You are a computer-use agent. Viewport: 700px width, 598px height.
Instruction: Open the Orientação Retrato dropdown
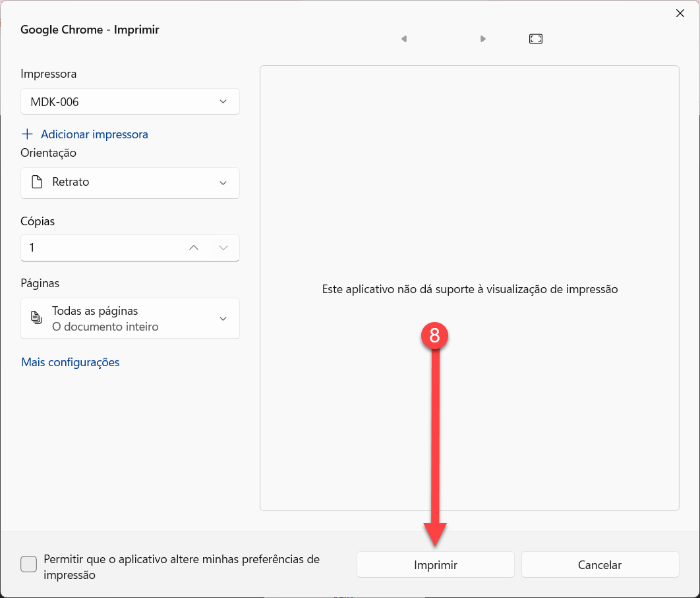tap(130, 183)
